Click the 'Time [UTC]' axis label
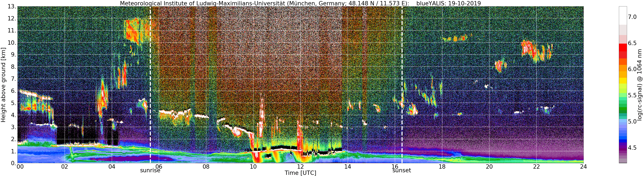 tap(300, 173)
